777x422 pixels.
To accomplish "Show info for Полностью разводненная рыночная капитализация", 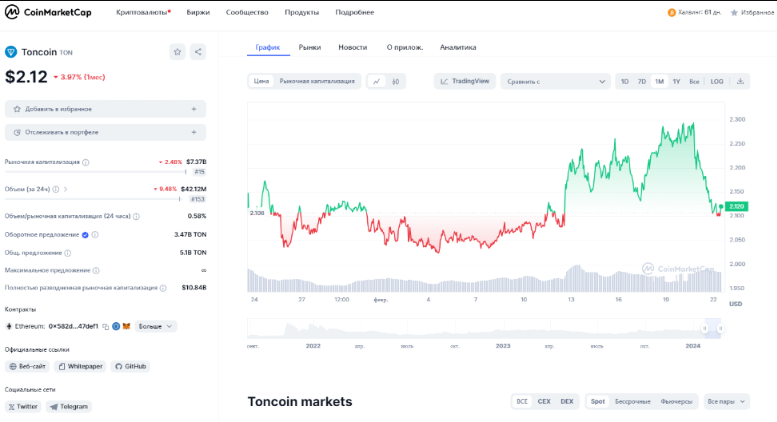I will [x=163, y=288].
